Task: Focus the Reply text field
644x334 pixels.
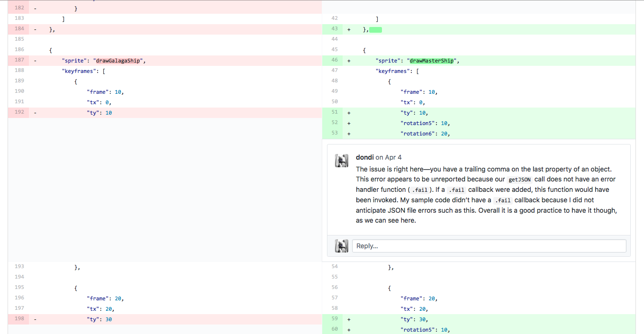Action: (x=489, y=246)
